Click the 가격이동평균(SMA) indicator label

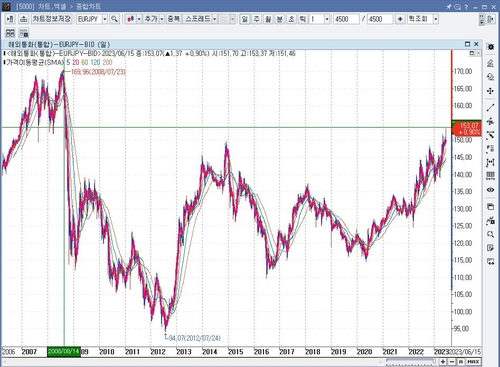click(x=35, y=62)
